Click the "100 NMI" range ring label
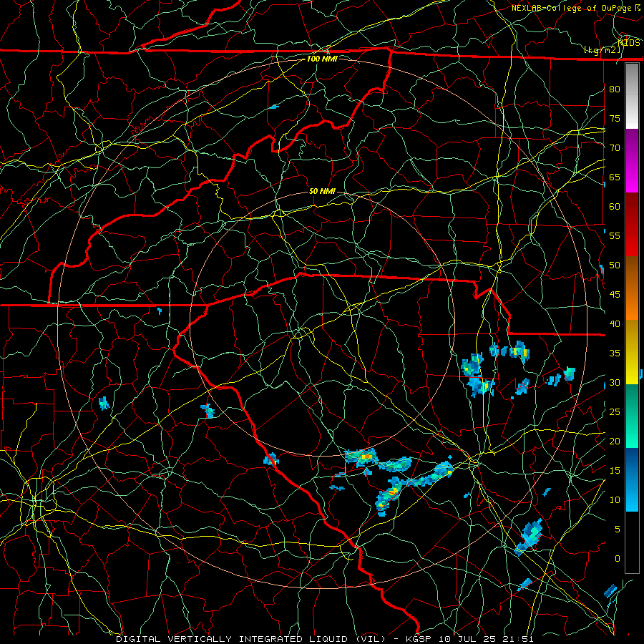The image size is (644, 644). click(322, 59)
